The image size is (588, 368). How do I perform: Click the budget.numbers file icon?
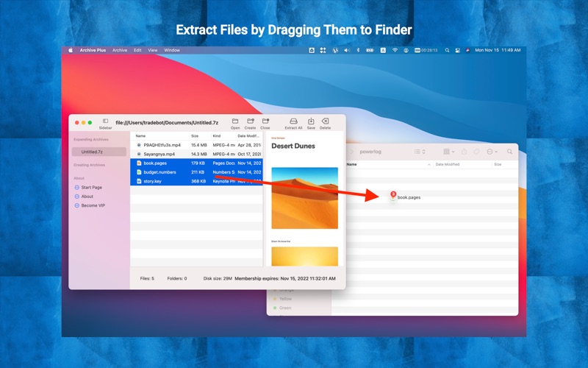(139, 172)
